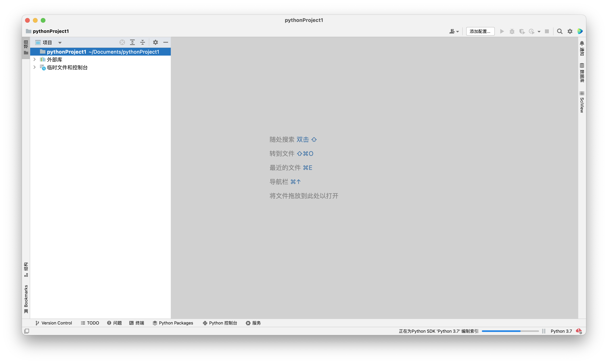Select pythonProject1 root folder in tree
The height and width of the screenshot is (364, 608).
click(66, 52)
